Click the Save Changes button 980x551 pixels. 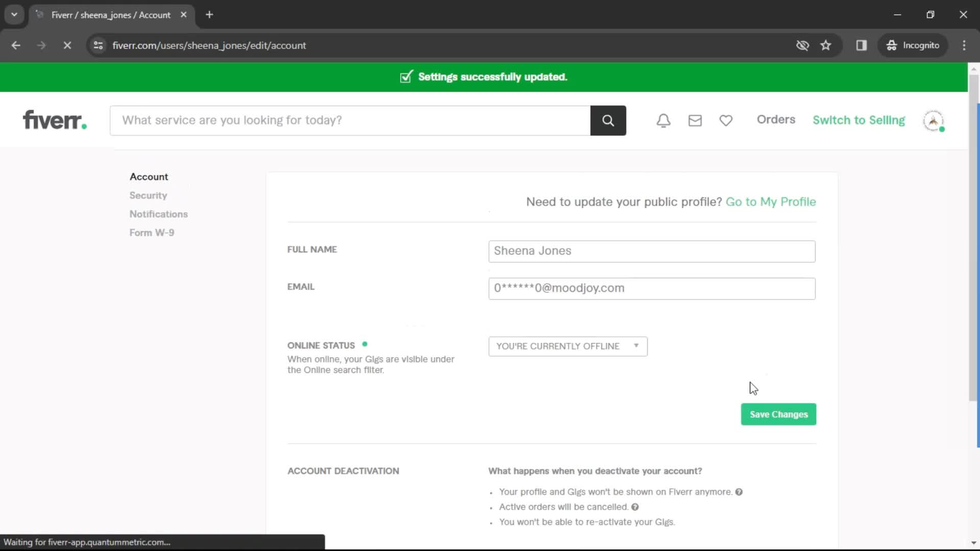(x=779, y=414)
